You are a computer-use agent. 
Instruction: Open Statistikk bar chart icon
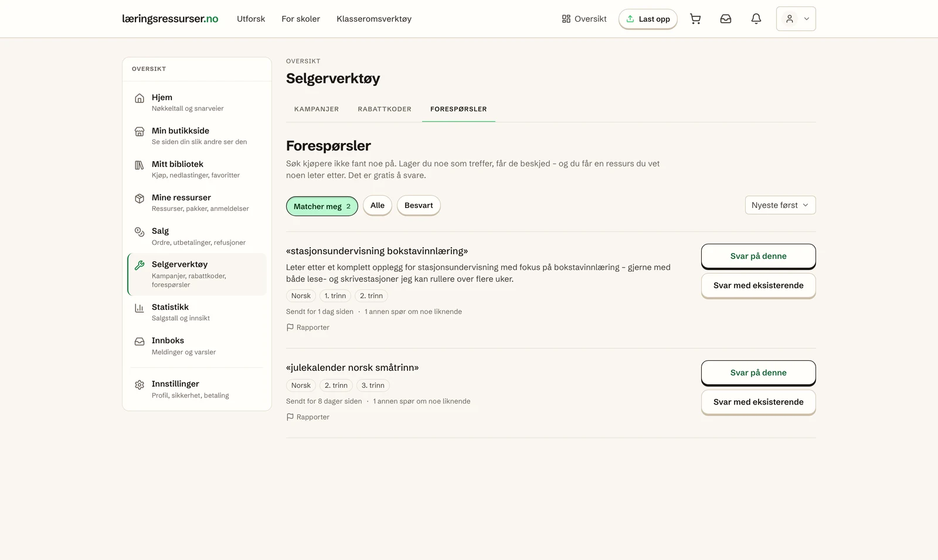[x=140, y=308]
